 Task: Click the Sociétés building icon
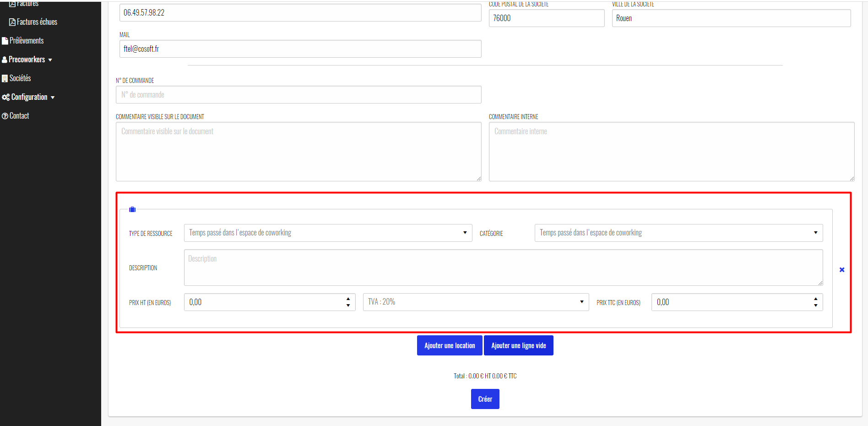(5, 78)
